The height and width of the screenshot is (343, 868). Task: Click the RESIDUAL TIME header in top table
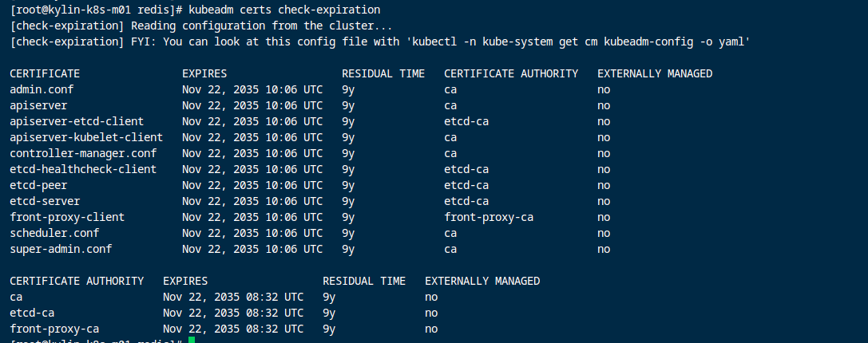click(383, 73)
